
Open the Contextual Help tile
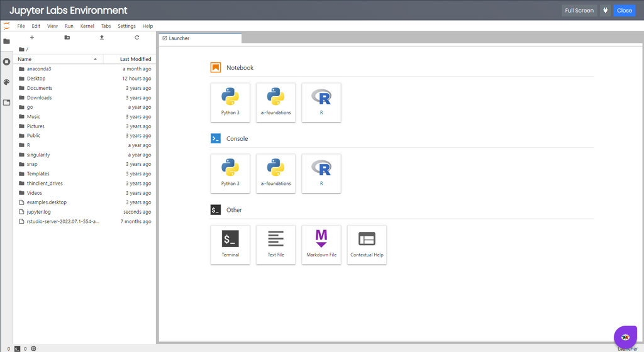click(x=367, y=245)
